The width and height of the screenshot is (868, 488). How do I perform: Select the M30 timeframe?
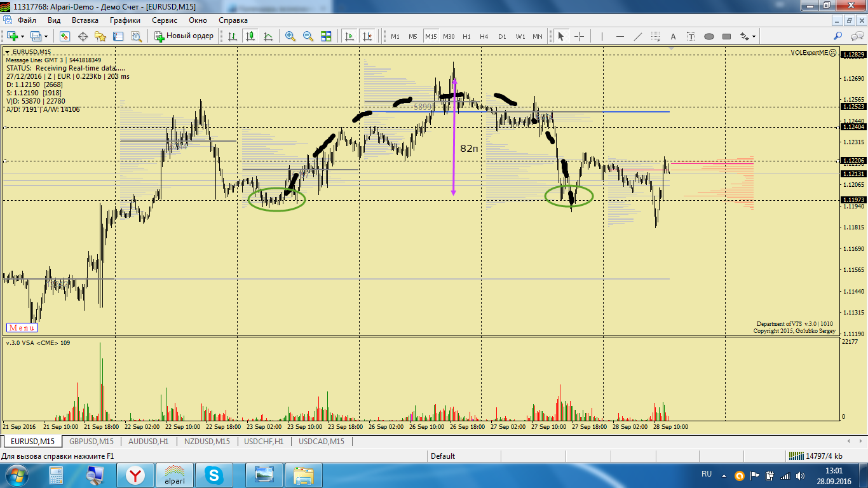coord(449,36)
